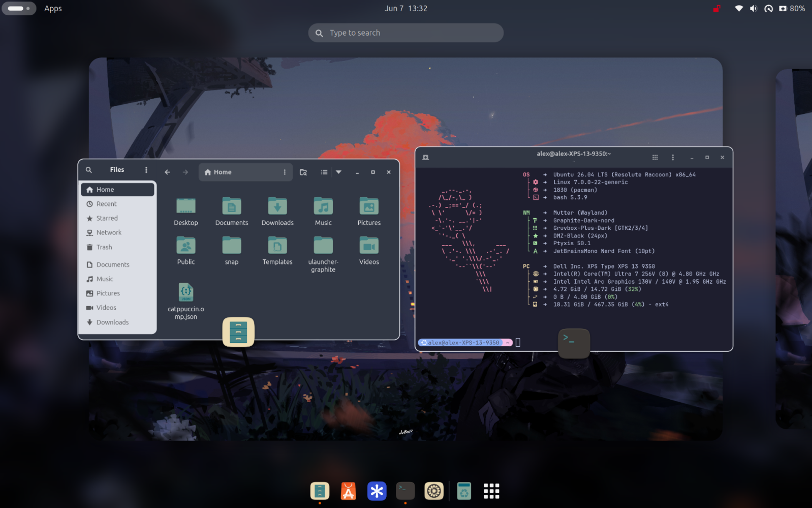Image resolution: width=812 pixels, height=508 pixels.
Task: Open Network in Files sidebar
Action: [x=117, y=232]
